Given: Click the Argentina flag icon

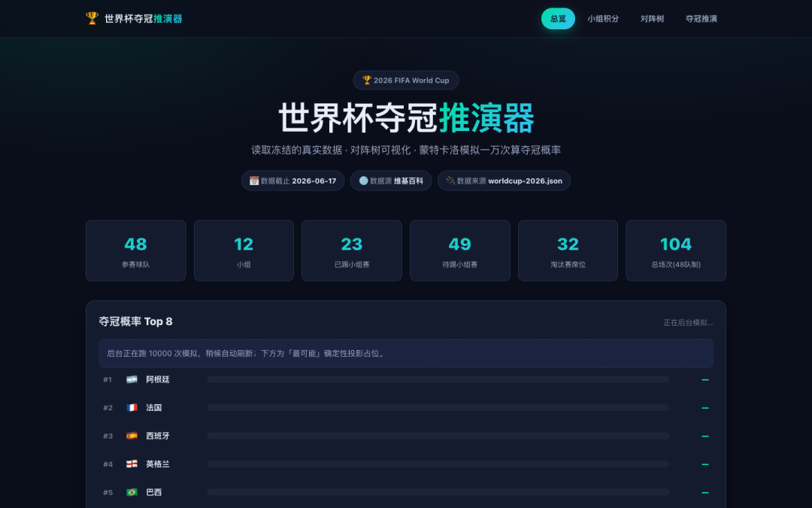Looking at the screenshot, I should pos(132,379).
